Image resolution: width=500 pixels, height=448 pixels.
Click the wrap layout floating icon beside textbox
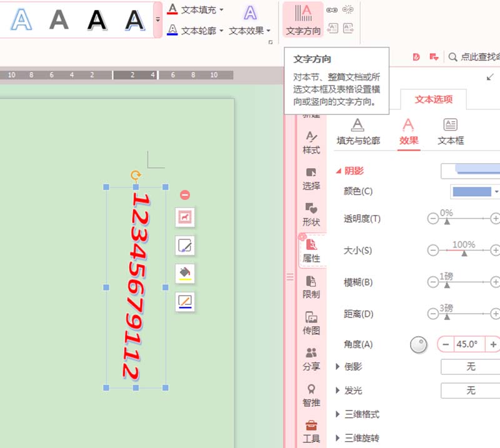point(184,217)
